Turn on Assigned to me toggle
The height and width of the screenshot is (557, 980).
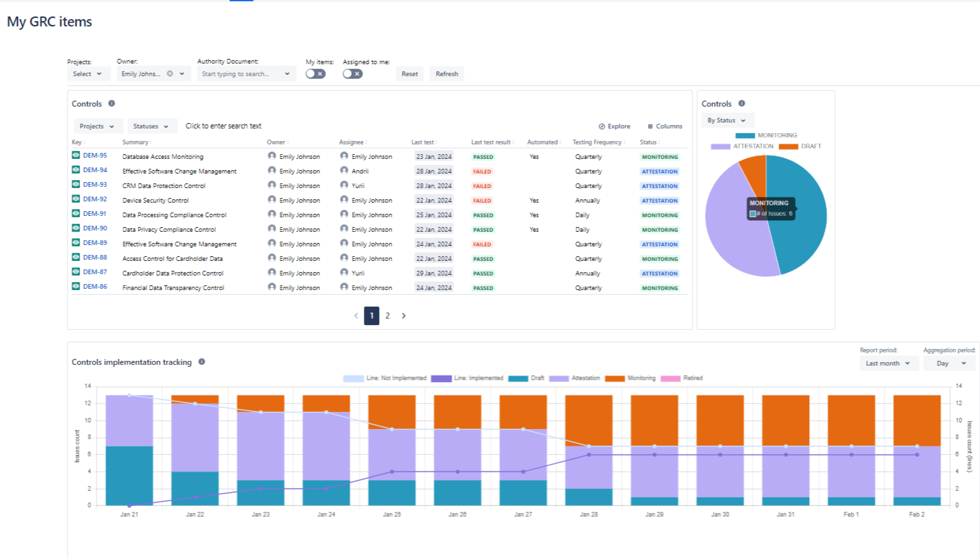pyautogui.click(x=353, y=74)
